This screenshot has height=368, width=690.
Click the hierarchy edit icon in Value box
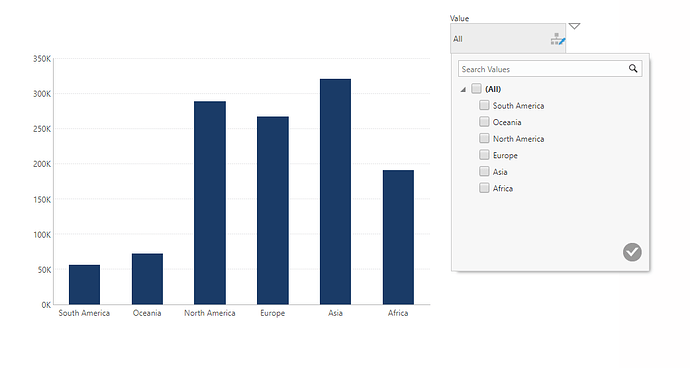point(558,39)
